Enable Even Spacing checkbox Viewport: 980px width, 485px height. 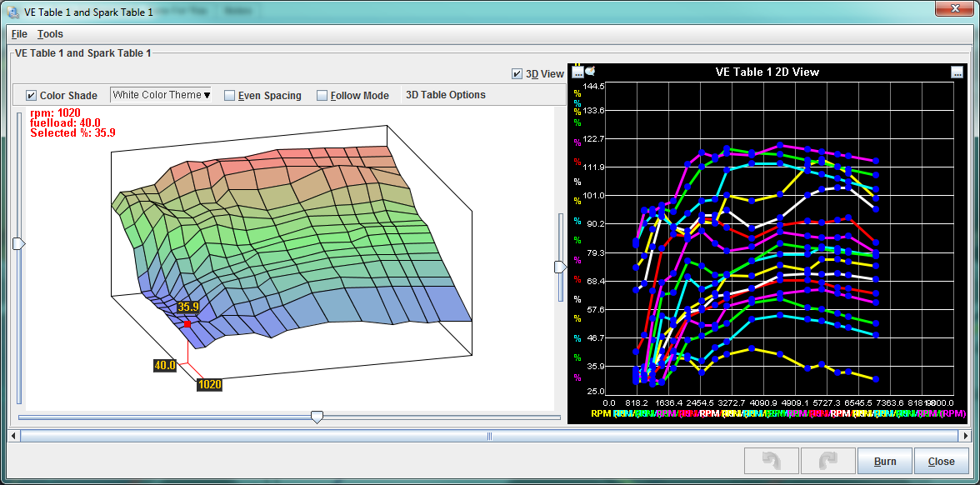coord(229,96)
